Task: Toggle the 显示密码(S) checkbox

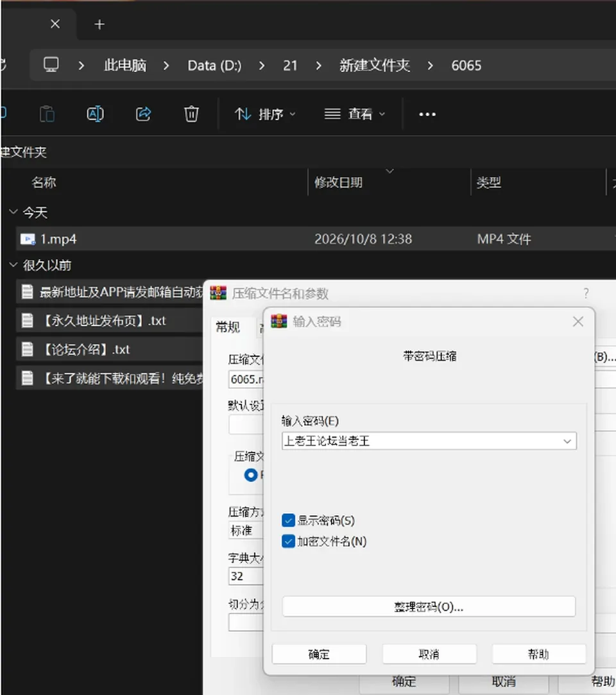Action: click(288, 520)
